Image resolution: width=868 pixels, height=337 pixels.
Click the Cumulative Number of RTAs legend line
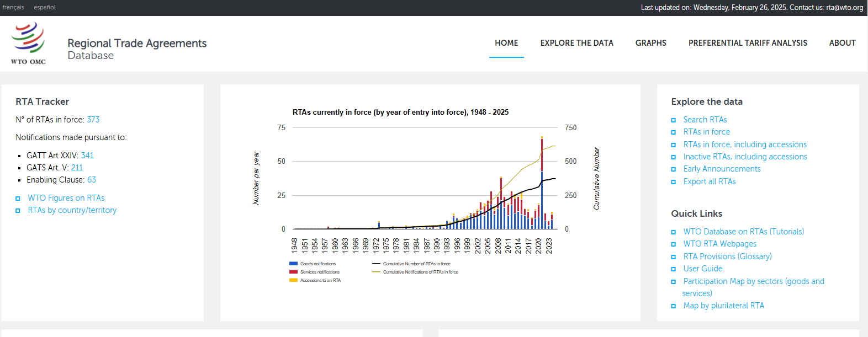pos(376,264)
